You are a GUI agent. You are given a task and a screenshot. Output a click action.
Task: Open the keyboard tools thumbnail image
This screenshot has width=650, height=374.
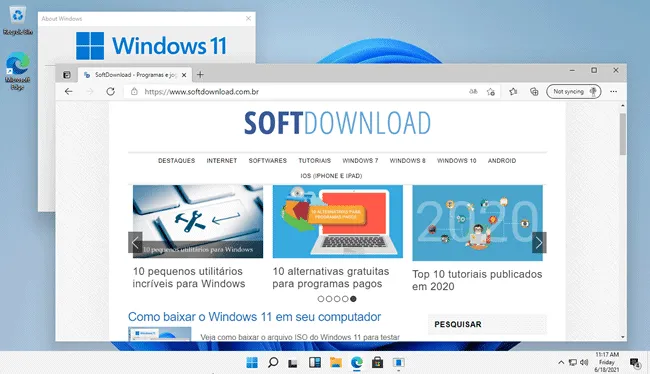pyautogui.click(x=198, y=221)
